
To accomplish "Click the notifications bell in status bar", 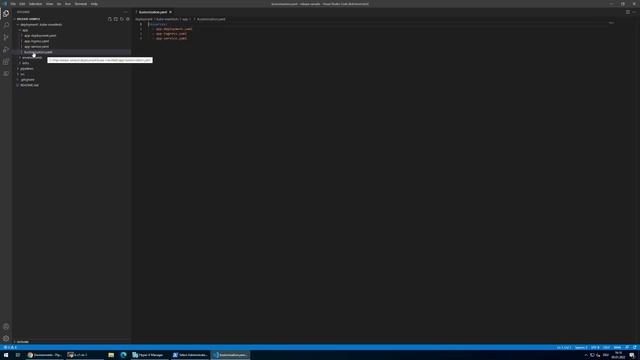I will point(635,347).
